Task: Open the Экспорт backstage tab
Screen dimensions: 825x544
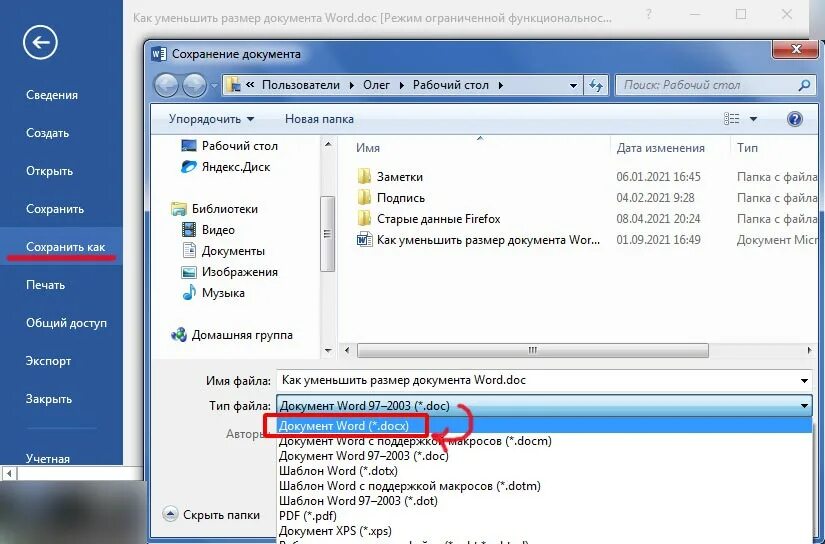Action: 48,361
